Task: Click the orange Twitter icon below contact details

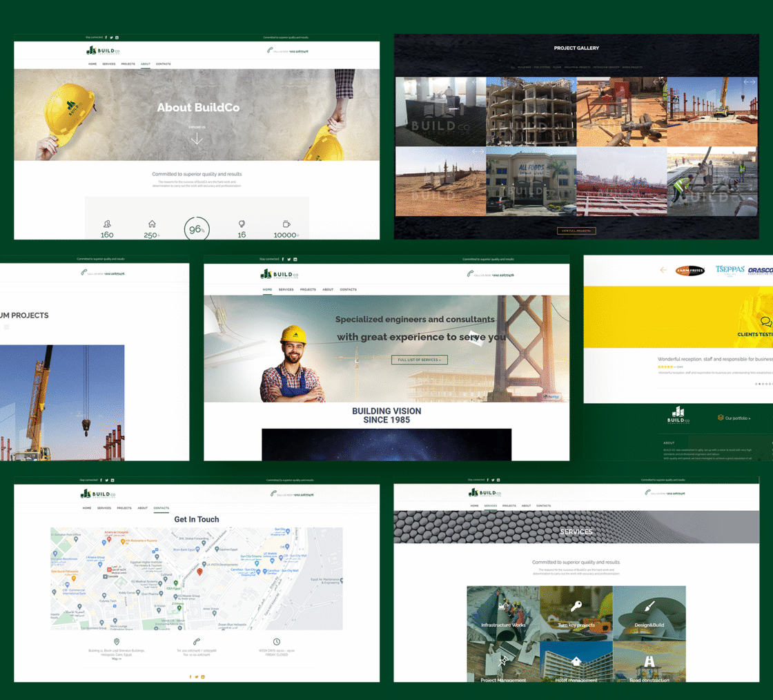Action: point(196,677)
